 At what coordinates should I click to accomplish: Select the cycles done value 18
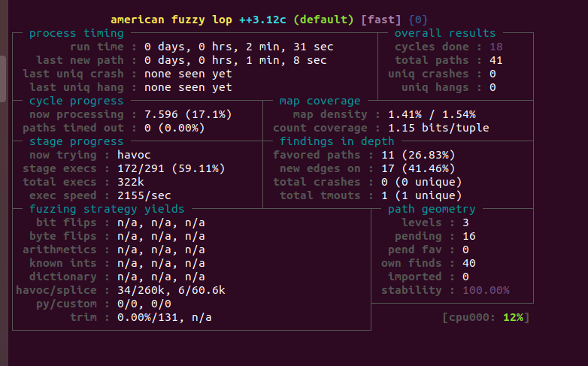click(496, 47)
